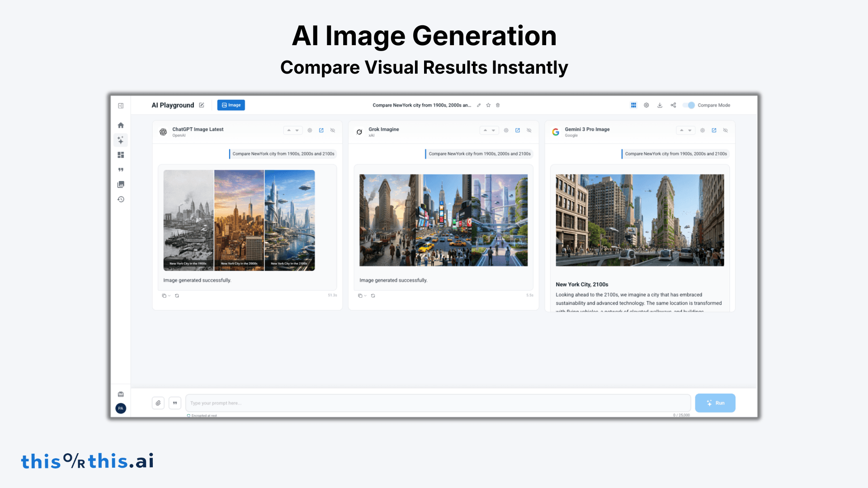This screenshot has width=868, height=488.
Task: Click the up arrow on Grok Imagine panel
Action: [x=485, y=130]
